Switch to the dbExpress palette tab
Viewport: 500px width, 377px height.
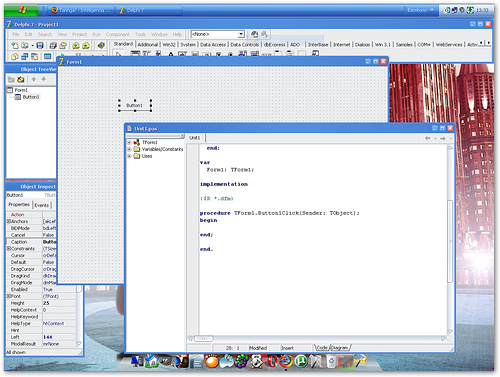pyautogui.click(x=275, y=45)
